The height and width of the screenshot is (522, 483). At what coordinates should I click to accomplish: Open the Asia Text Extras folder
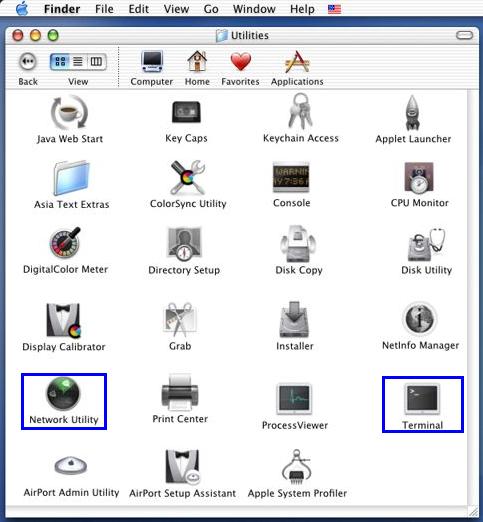71,178
